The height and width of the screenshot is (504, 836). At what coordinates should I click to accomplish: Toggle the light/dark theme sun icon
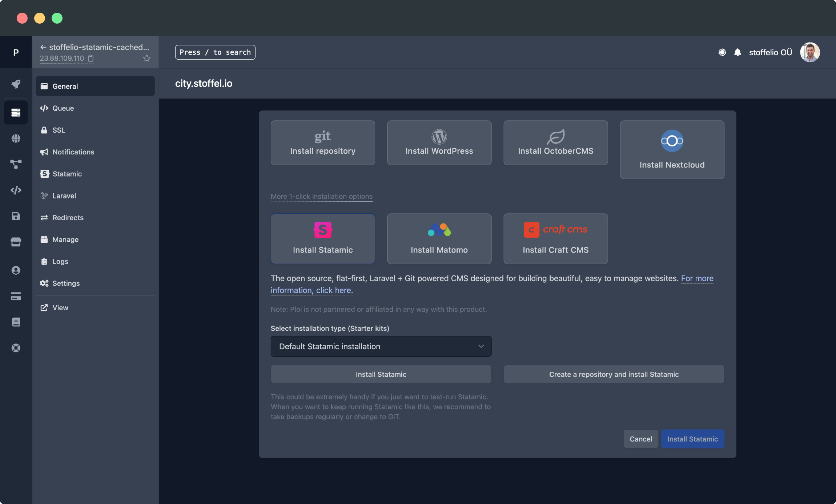(722, 52)
